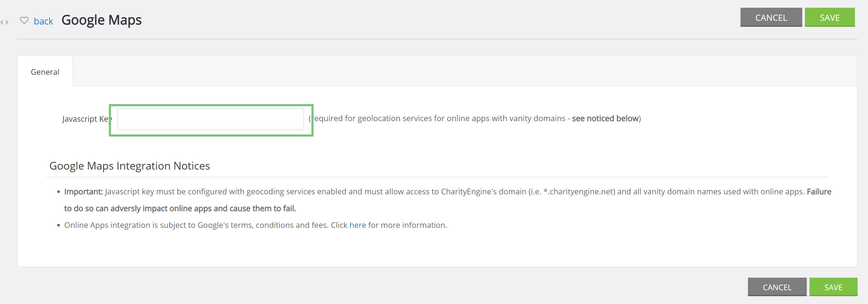868x304 pixels.
Task: Click the right navigation arrow icon
Action: coord(7,22)
